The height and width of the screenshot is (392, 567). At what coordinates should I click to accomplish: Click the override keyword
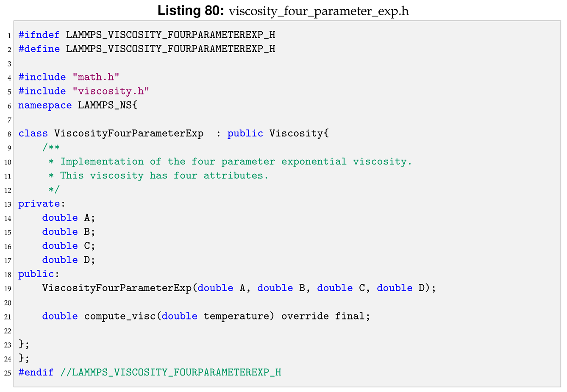pos(305,316)
